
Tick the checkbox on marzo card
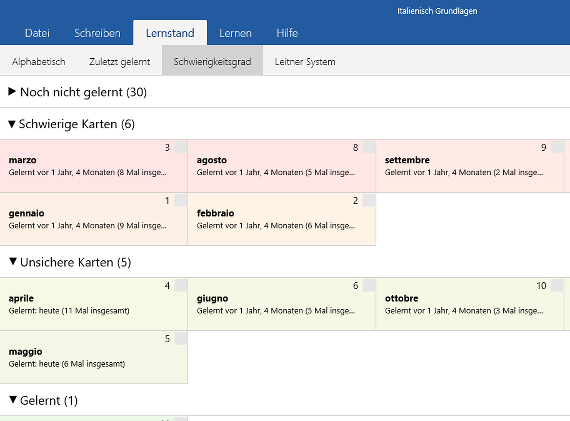[x=181, y=147]
